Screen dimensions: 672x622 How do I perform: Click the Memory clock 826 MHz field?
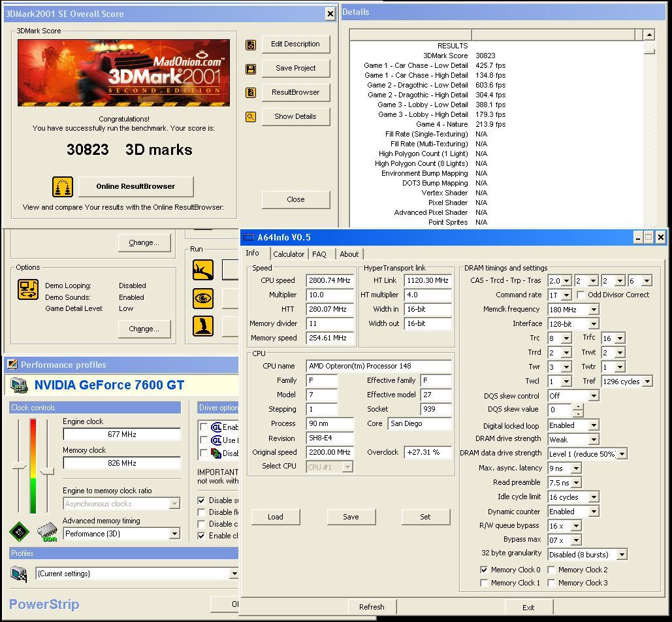[122, 463]
